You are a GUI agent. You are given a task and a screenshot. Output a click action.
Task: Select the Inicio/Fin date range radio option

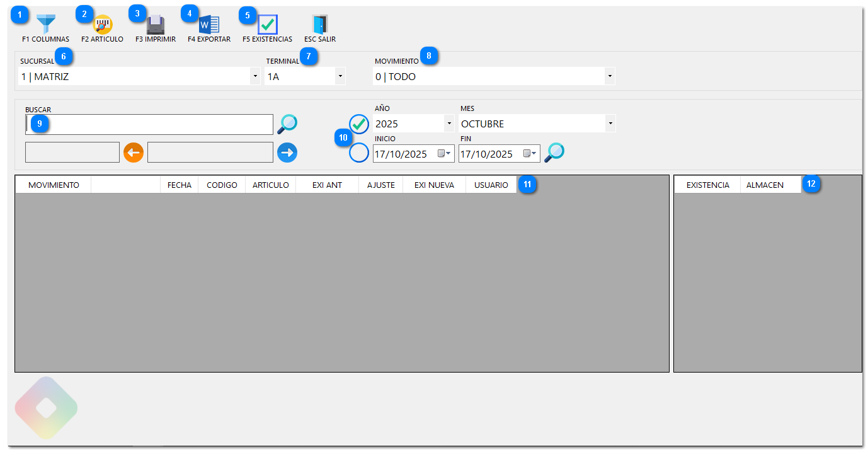click(359, 153)
